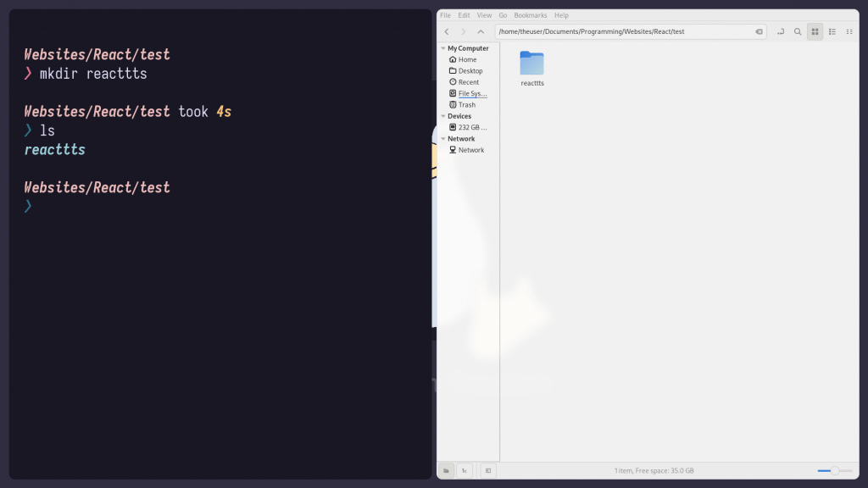Viewport: 868px width, 488px height.
Task: Open the View menu
Action: pos(484,15)
